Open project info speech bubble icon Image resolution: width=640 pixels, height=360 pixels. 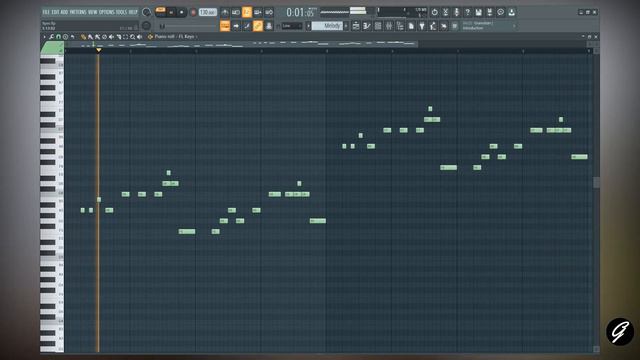(x=500, y=12)
